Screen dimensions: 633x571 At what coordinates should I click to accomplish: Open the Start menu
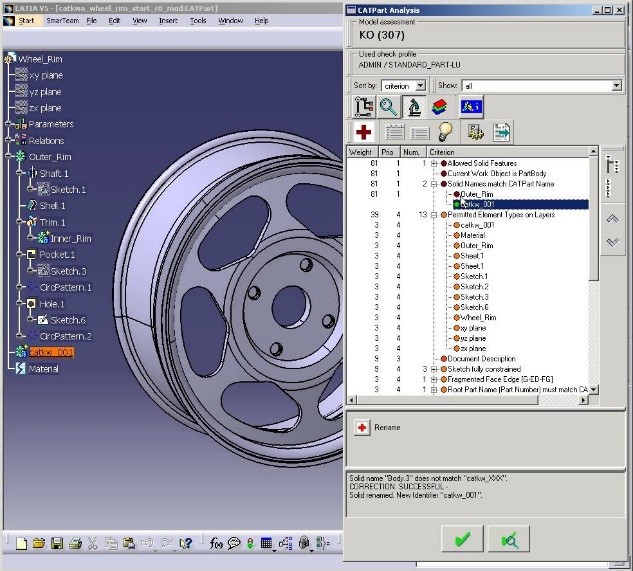click(26, 21)
